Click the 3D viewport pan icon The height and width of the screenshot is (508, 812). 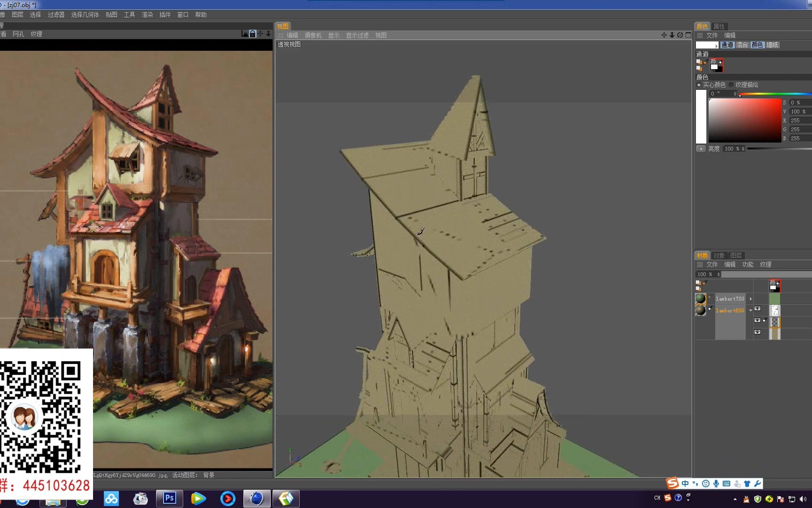pyautogui.click(x=664, y=35)
